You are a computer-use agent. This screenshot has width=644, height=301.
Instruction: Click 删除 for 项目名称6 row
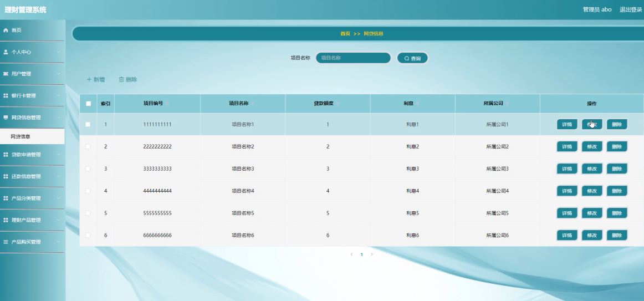pyautogui.click(x=617, y=235)
